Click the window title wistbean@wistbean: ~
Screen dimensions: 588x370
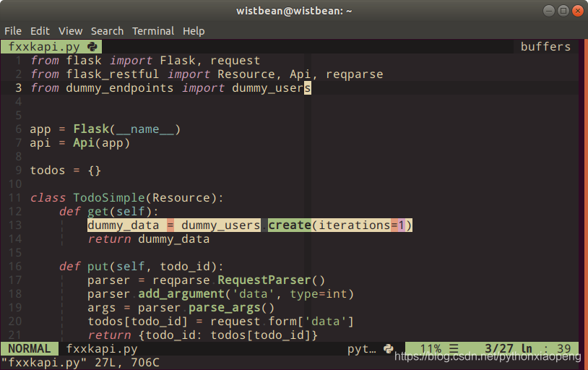(294, 11)
